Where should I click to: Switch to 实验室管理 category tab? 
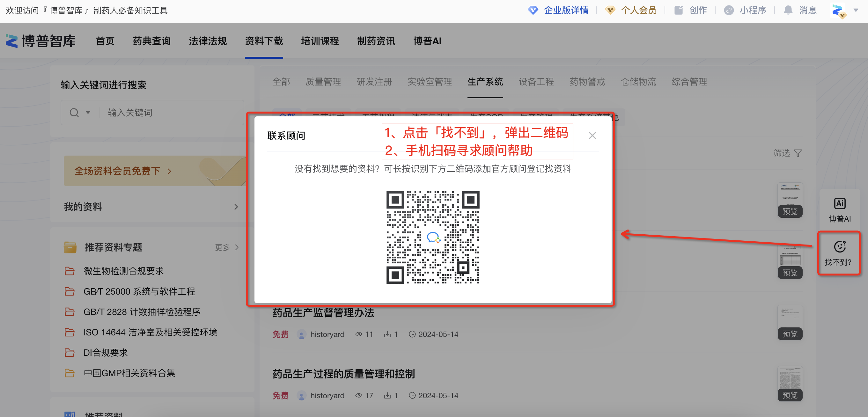[x=430, y=82]
